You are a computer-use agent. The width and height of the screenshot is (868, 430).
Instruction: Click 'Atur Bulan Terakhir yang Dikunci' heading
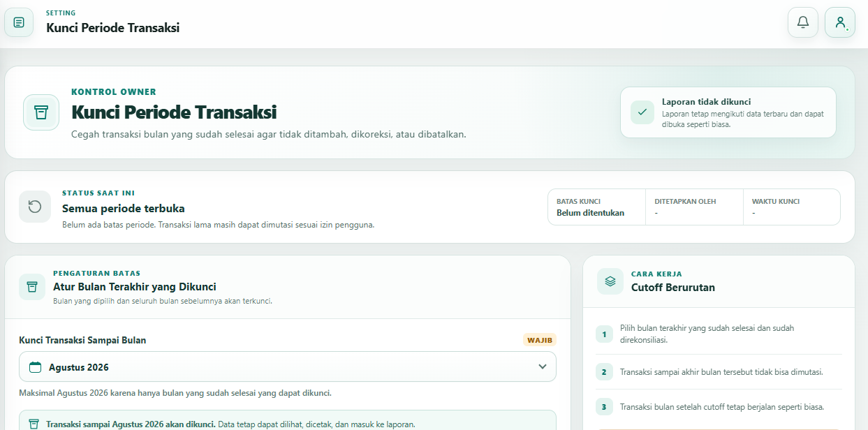pos(135,287)
